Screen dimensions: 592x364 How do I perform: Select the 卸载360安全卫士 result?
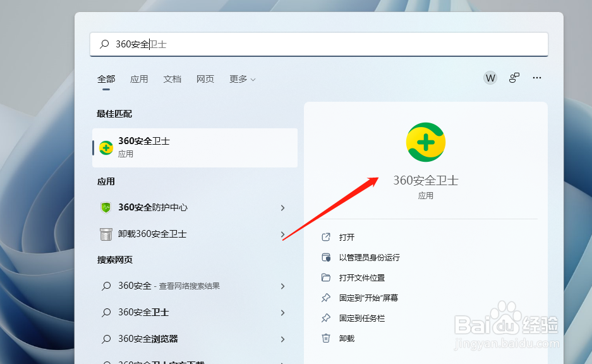[x=195, y=234]
